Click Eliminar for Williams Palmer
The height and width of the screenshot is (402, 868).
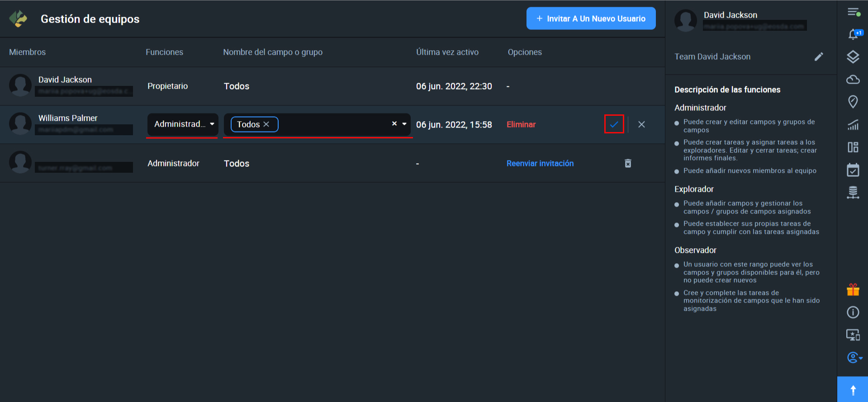521,124
